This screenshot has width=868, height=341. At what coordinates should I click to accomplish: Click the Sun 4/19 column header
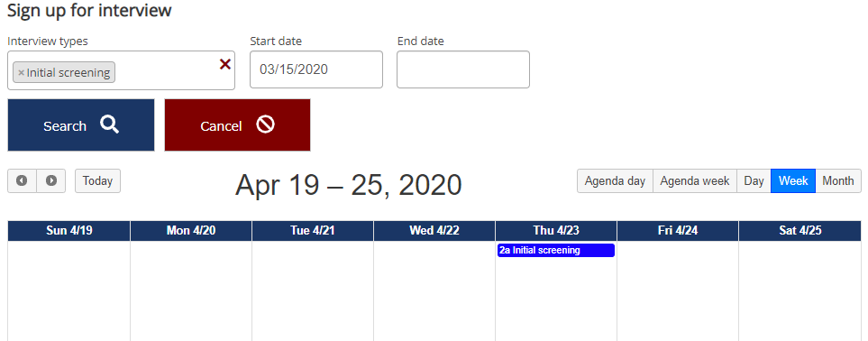[x=69, y=231]
